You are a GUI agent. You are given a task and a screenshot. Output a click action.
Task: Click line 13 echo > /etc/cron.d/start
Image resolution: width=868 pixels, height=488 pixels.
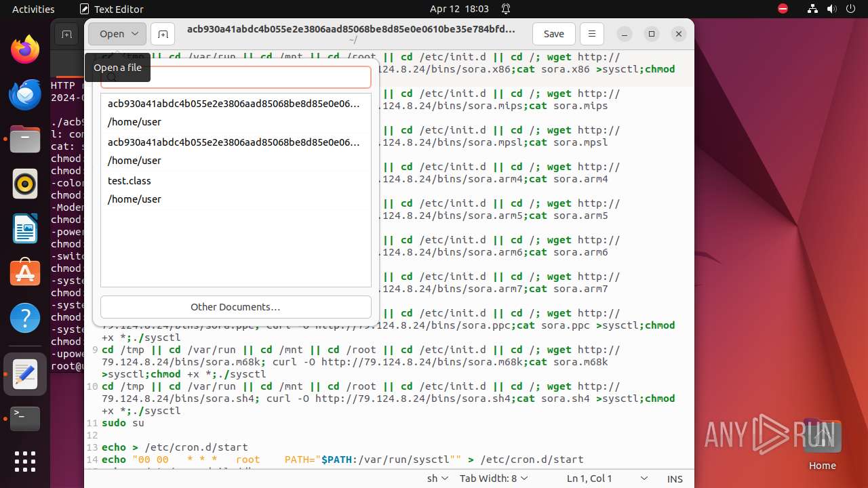(x=175, y=447)
